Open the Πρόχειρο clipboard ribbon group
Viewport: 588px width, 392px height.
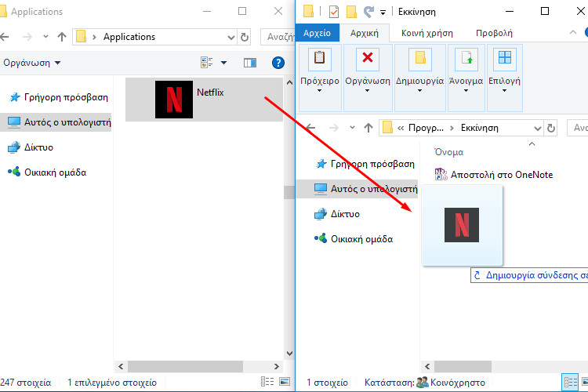(x=320, y=78)
